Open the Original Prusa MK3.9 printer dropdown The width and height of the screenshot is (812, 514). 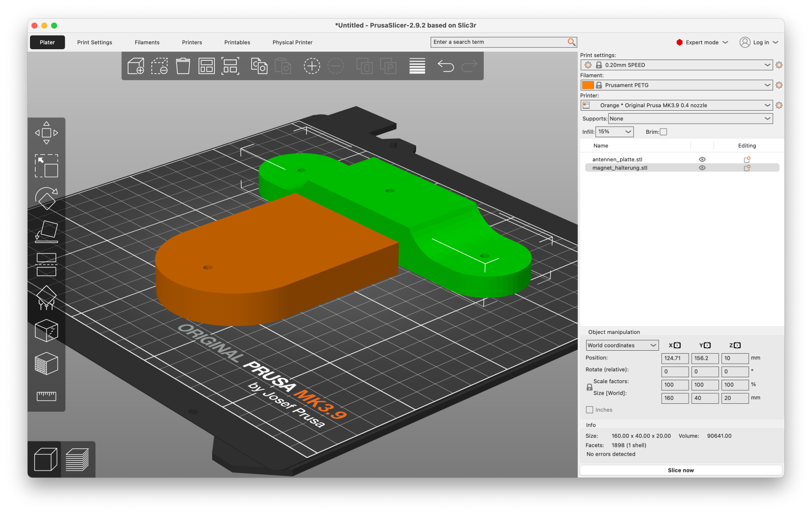tap(676, 105)
